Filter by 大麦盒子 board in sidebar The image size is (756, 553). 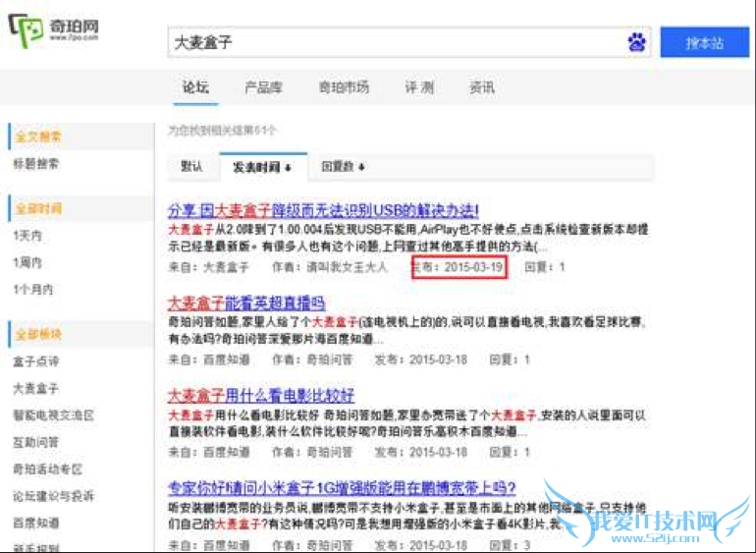36,388
